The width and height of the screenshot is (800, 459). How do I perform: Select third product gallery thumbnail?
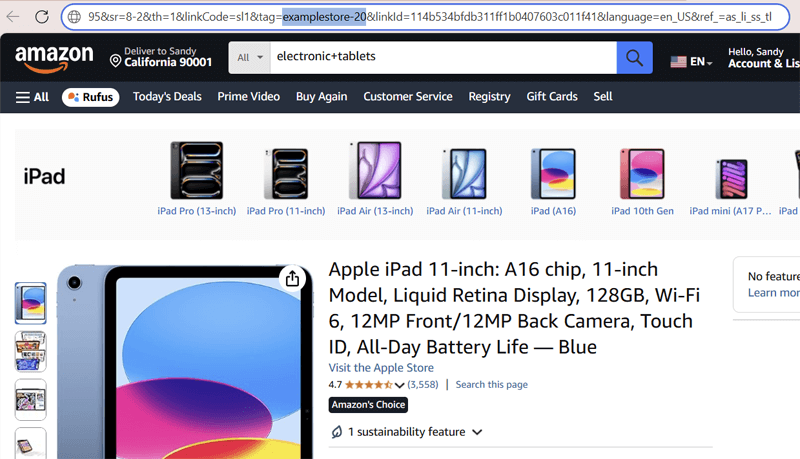[31, 399]
